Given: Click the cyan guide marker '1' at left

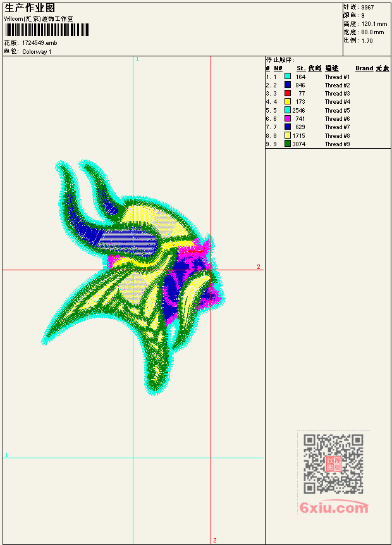Looking at the screenshot, I should (6, 455).
